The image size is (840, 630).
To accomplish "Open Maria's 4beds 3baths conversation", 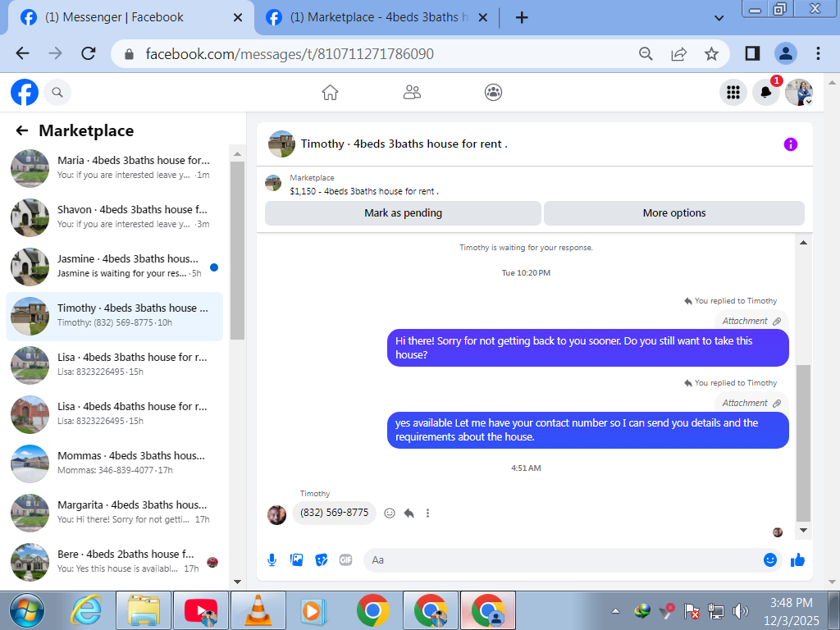I will click(x=114, y=168).
